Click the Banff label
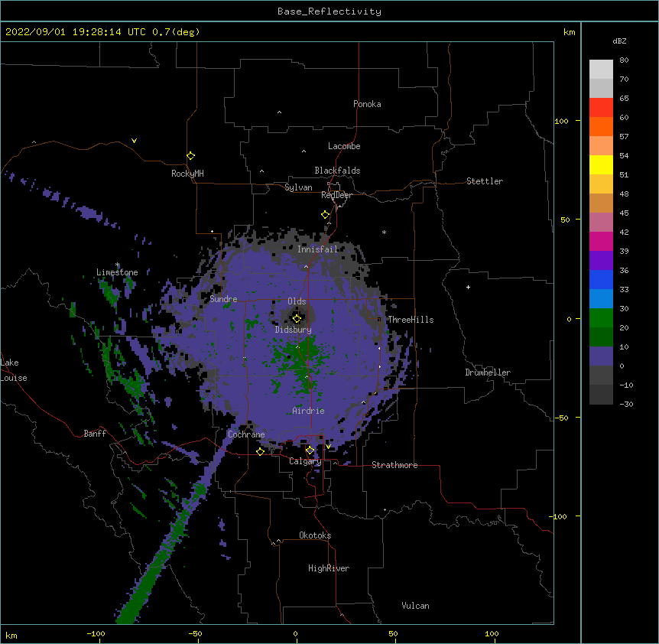 pos(95,434)
